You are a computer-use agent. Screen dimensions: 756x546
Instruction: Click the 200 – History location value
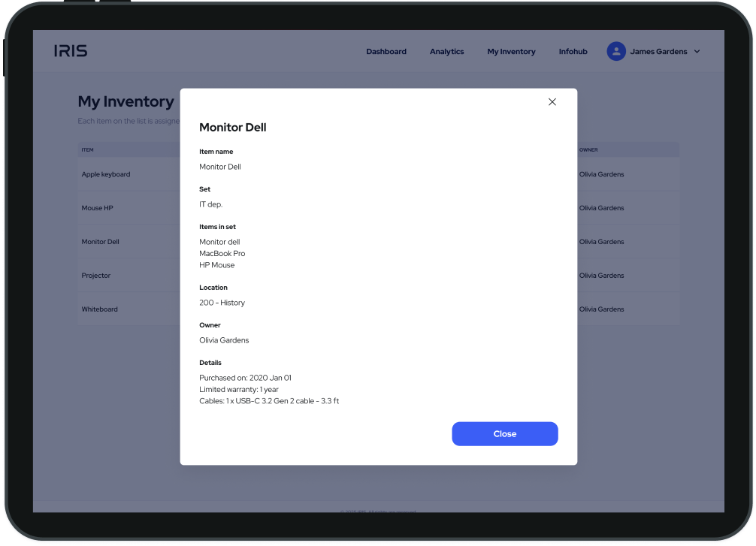coord(222,302)
